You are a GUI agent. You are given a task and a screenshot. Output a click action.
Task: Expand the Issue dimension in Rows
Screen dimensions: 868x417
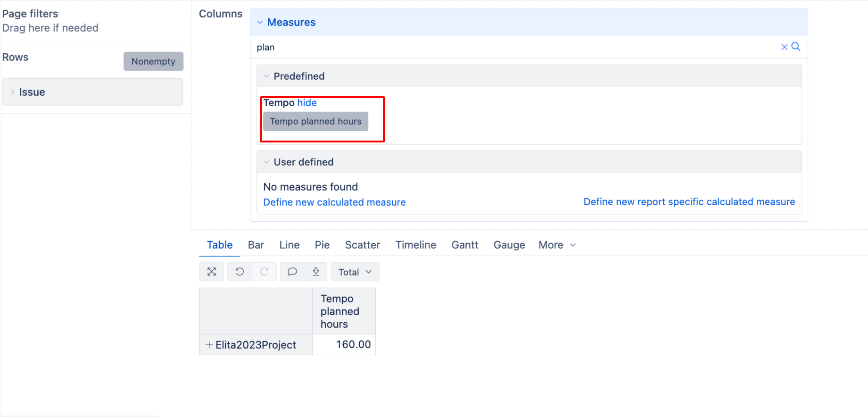(13, 92)
